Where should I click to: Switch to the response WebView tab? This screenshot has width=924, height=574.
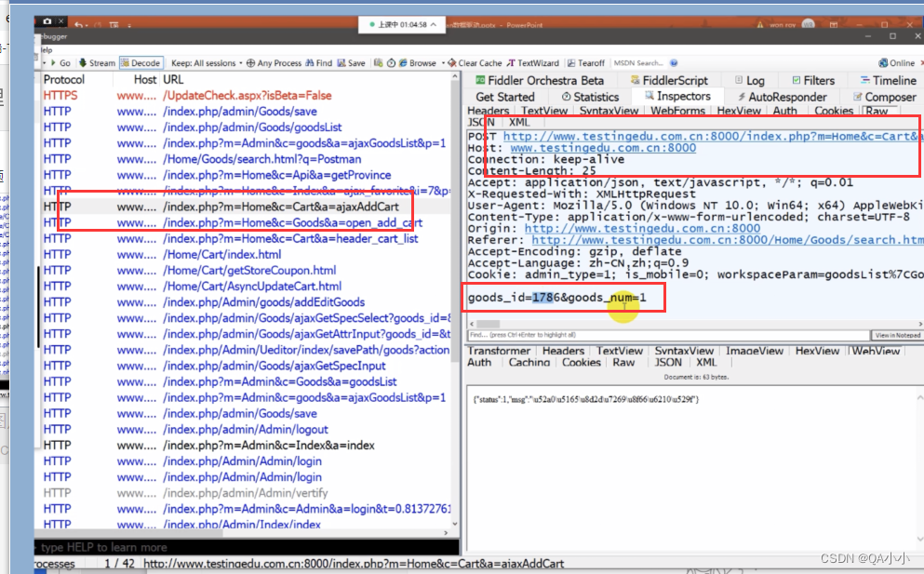point(875,351)
